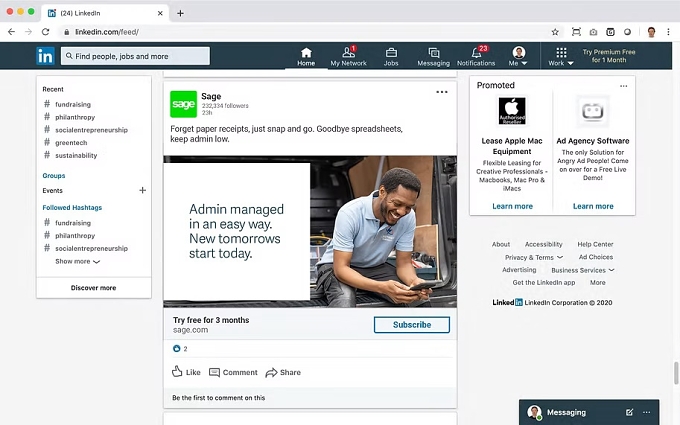Open the Accessibility footer link

[543, 244]
